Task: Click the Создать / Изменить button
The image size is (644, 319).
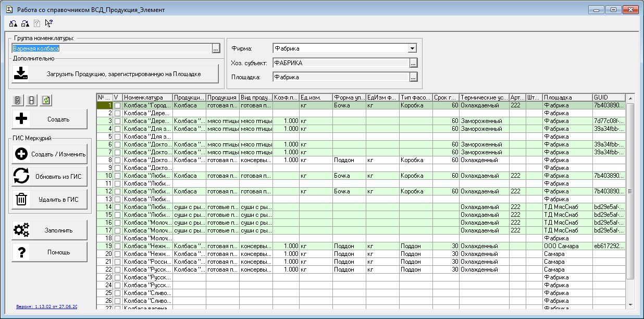Action: 49,154
